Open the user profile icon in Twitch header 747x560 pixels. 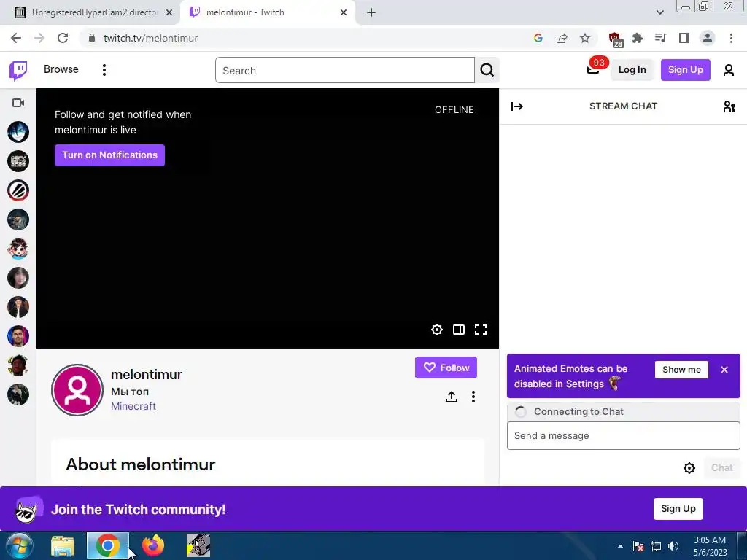tap(729, 70)
